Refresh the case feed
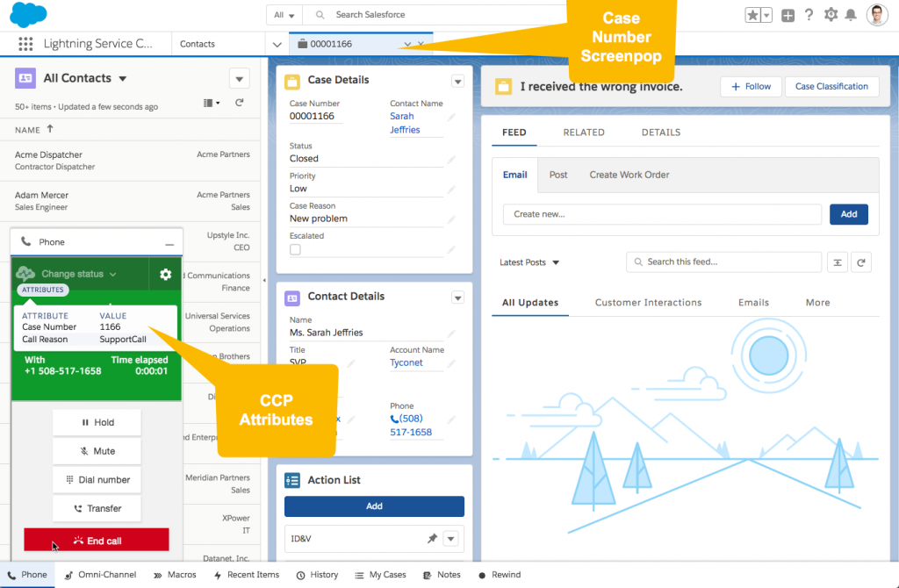Screen dimensions: 899x588 [x=860, y=262]
